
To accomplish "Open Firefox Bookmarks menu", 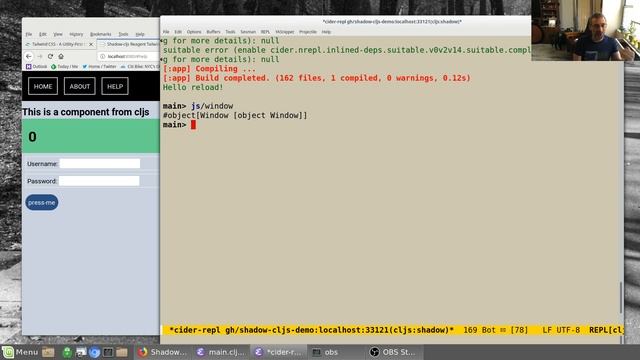I will [100, 34].
